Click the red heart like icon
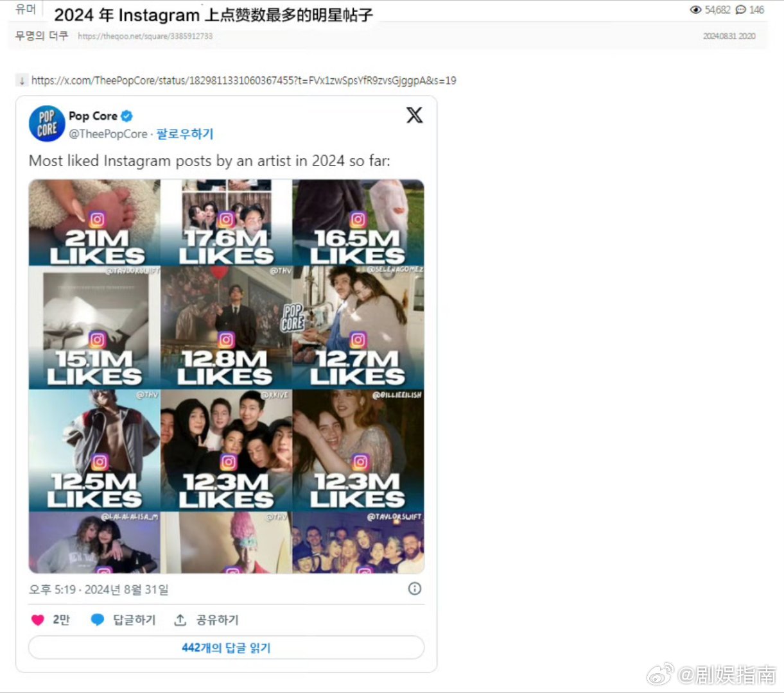Viewport: 784px width, 693px height. 38,620
